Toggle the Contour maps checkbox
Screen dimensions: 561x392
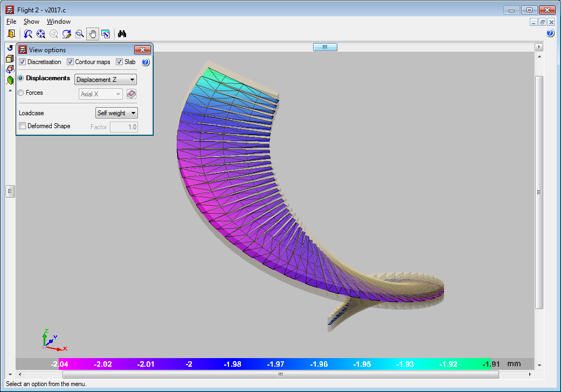70,62
